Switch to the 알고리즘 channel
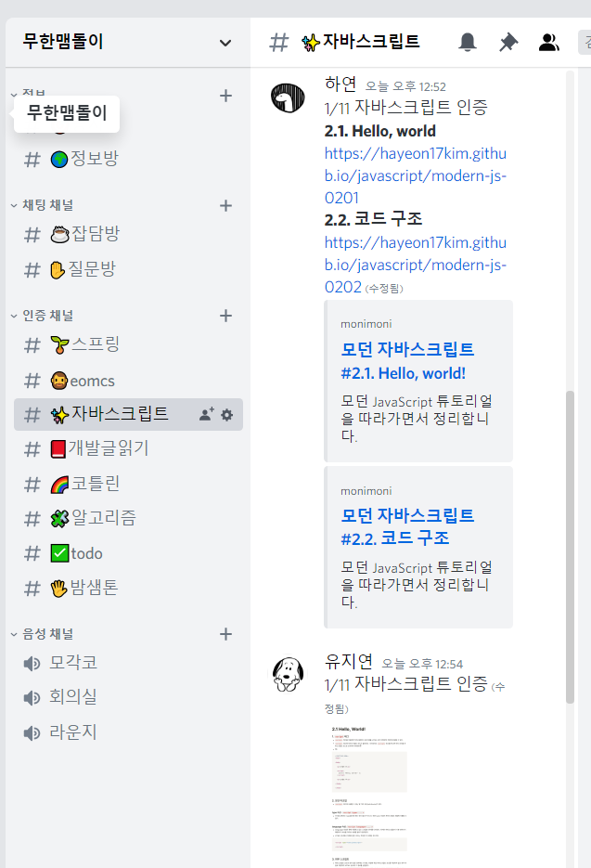The width and height of the screenshot is (591, 868). [x=128, y=519]
